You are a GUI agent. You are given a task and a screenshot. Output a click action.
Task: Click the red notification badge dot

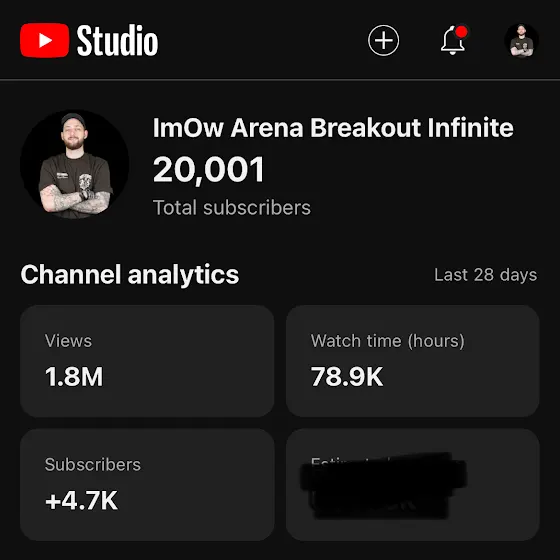(461, 32)
